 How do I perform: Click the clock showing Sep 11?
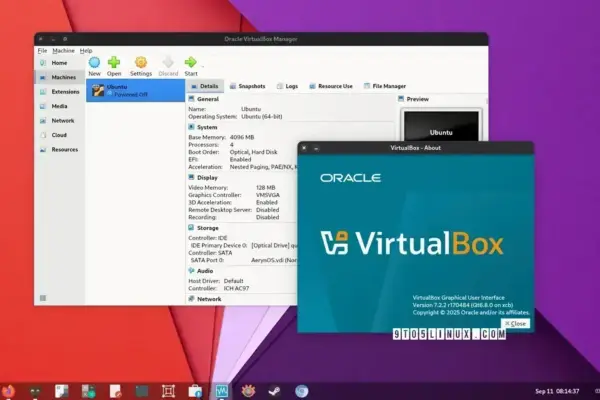(557, 391)
